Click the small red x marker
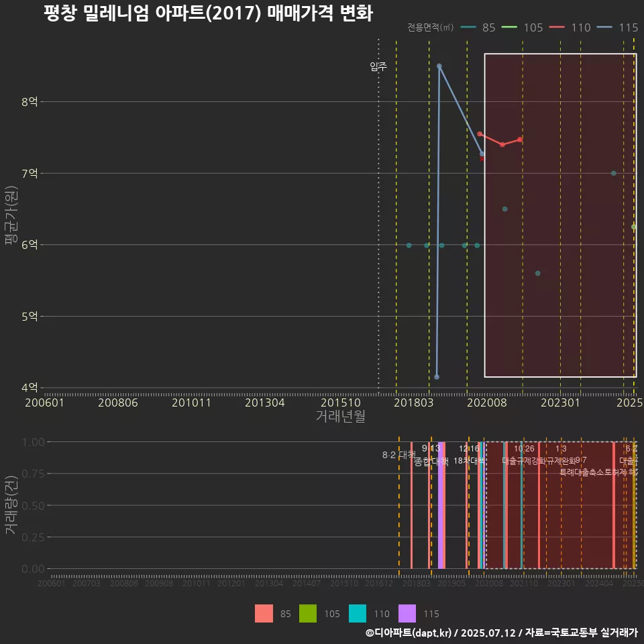 (482, 159)
